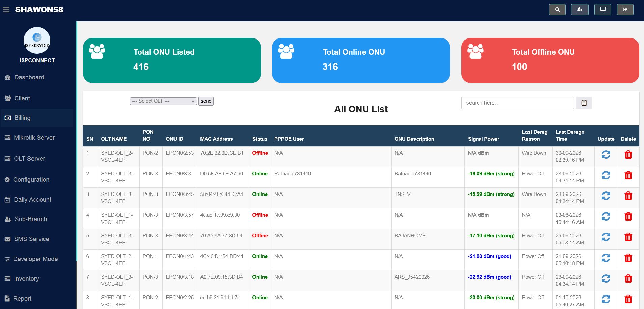This screenshot has height=309, width=644.
Task: Click the send button
Action: (206, 101)
